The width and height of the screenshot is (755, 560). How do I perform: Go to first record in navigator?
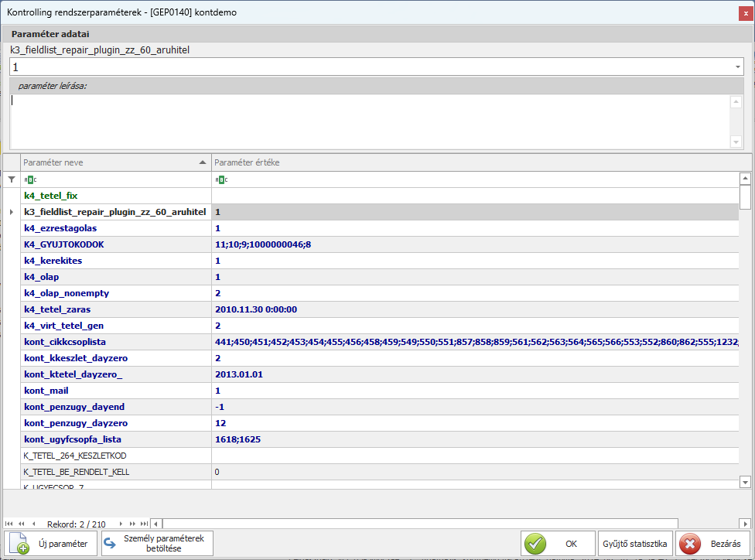[9, 524]
